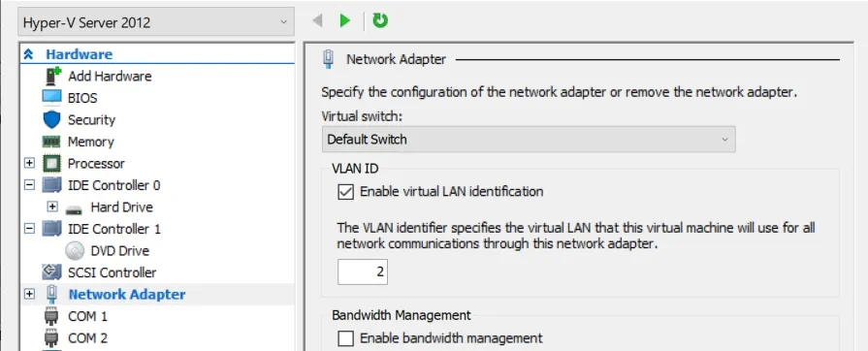
Task: Select the COM 2 label
Action: [x=87, y=337]
